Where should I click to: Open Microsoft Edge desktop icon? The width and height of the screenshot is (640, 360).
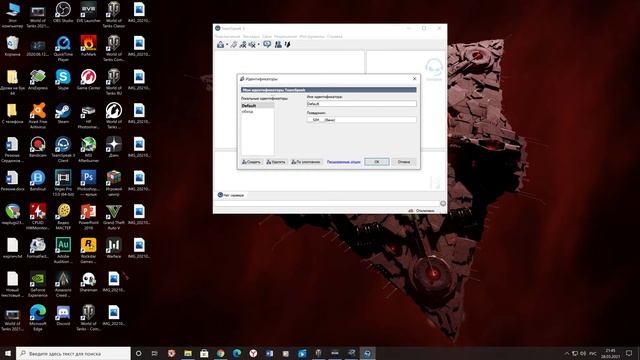click(38, 318)
